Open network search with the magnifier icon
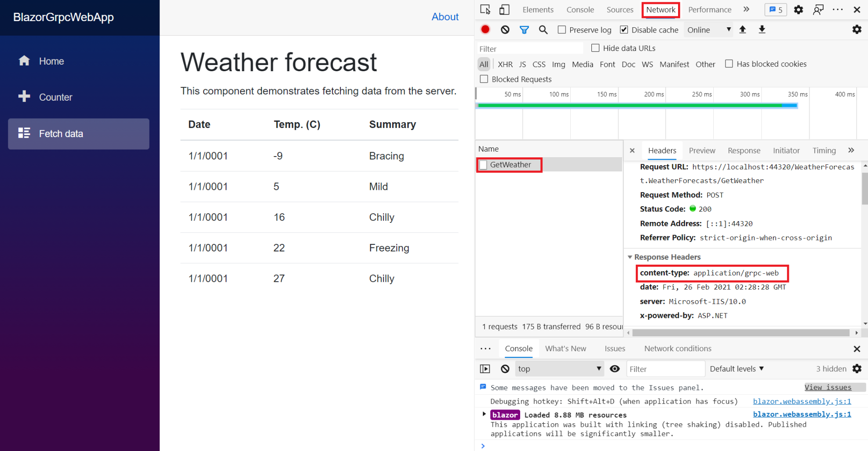 (x=543, y=29)
